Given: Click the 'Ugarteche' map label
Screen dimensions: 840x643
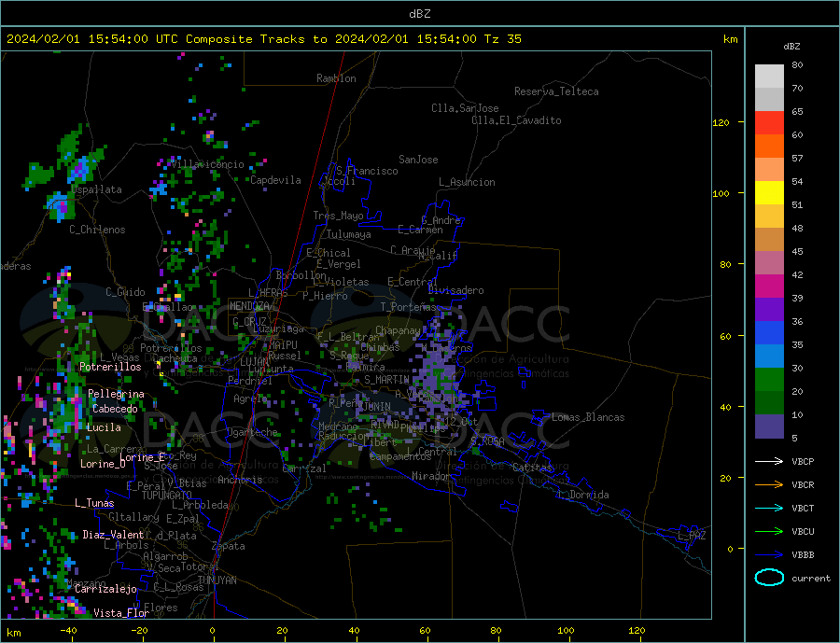Looking at the screenshot, I should (252, 432).
